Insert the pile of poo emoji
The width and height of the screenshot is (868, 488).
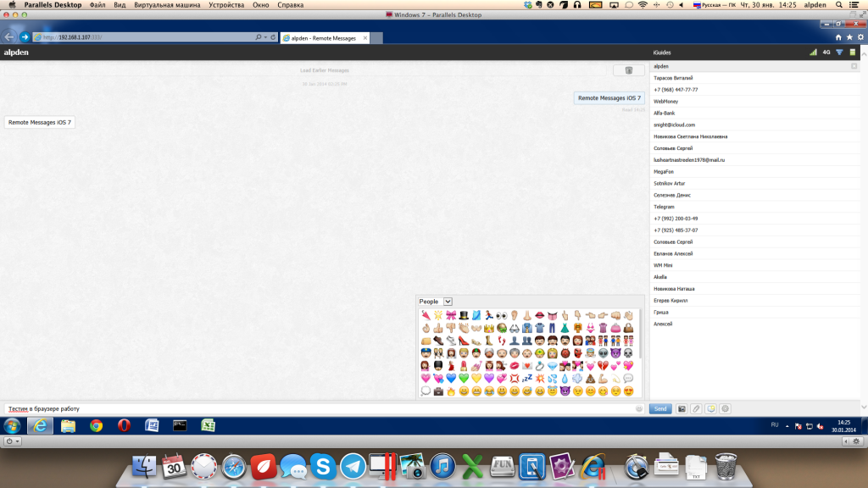(590, 379)
